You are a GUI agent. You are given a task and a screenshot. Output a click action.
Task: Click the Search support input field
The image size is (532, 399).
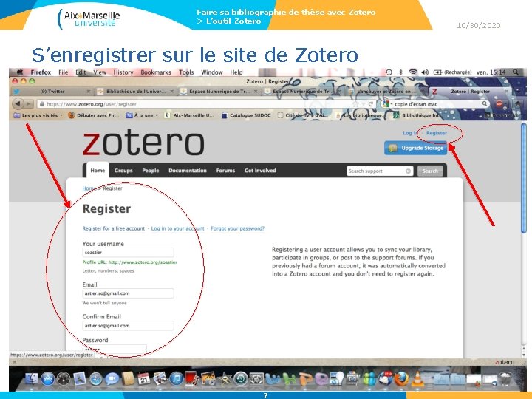379,171
